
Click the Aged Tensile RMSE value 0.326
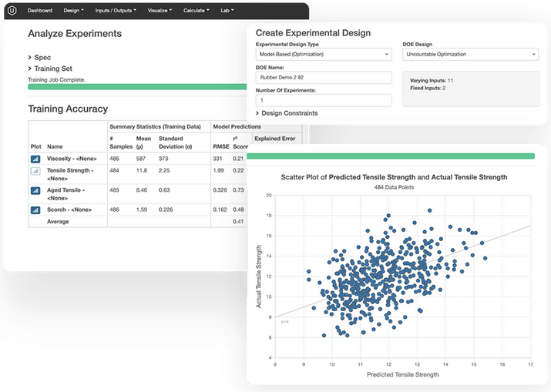click(x=220, y=189)
